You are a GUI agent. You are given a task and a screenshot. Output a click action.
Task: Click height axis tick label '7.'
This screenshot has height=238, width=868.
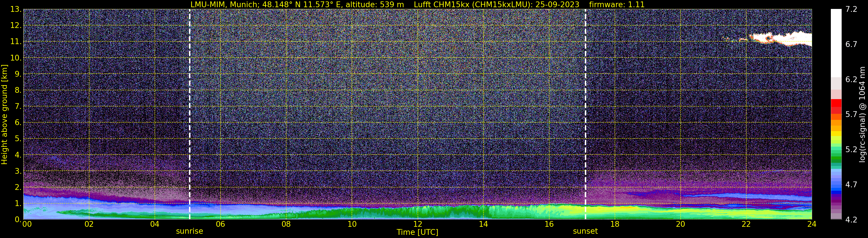click(18, 106)
